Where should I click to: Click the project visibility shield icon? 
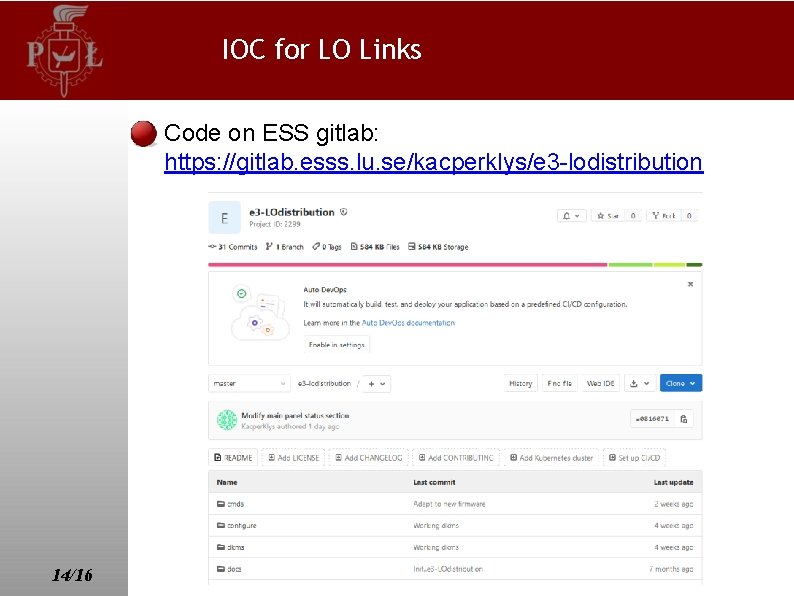tap(343, 212)
